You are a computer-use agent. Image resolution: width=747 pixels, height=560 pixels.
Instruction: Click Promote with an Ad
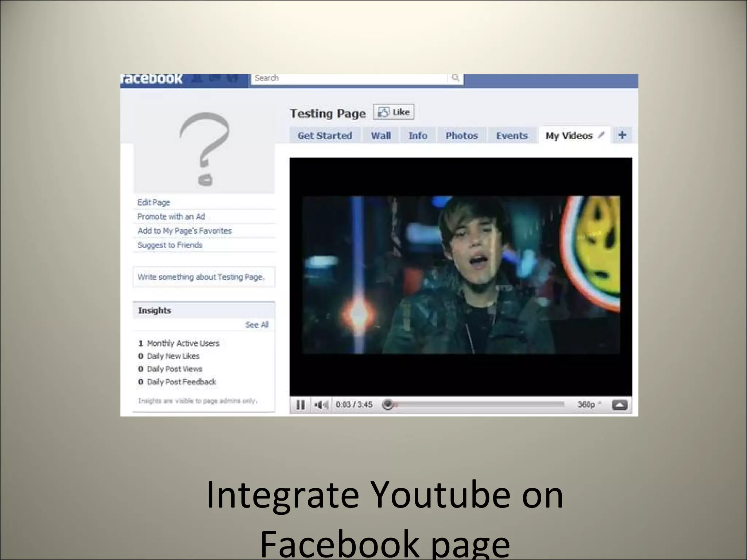[171, 217]
